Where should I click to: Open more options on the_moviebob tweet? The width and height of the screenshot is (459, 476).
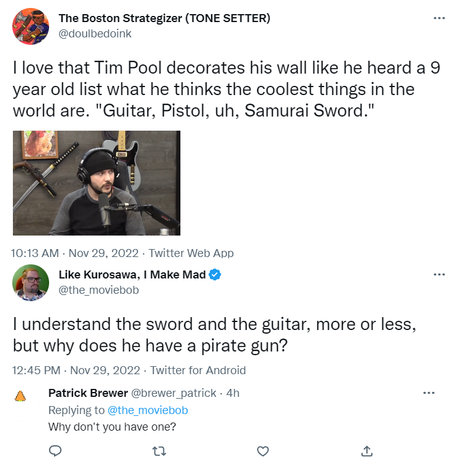(439, 274)
